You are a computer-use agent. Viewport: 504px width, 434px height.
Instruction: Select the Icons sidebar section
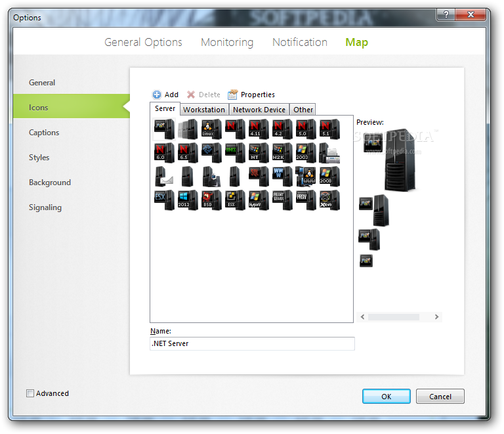click(72, 106)
